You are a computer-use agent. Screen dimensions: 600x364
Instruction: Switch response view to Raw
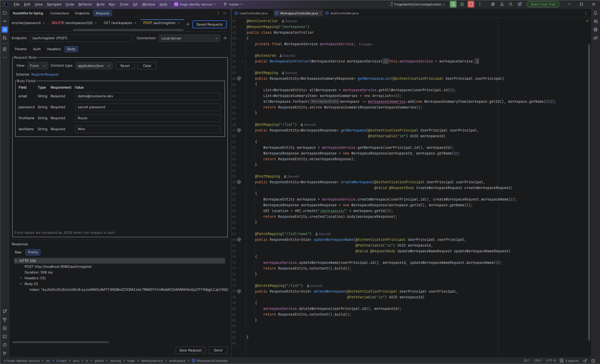click(x=18, y=252)
